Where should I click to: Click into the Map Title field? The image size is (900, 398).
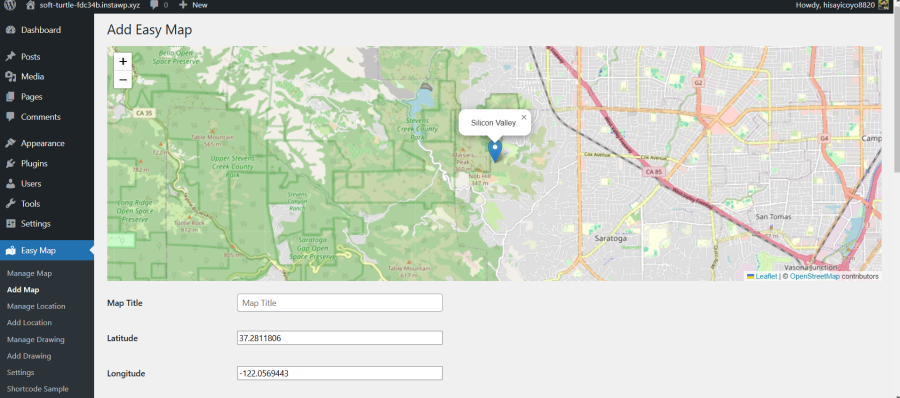340,303
